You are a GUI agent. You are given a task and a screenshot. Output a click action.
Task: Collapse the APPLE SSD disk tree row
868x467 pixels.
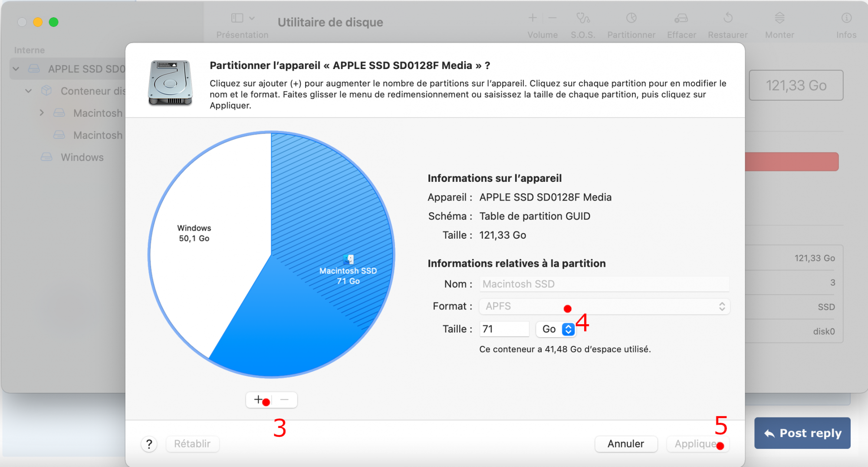(x=16, y=69)
